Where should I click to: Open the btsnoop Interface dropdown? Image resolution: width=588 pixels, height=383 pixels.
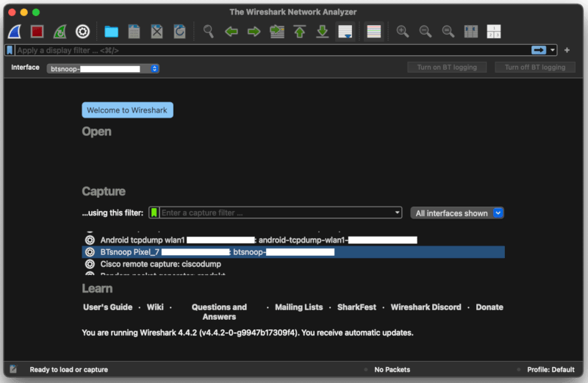point(103,68)
